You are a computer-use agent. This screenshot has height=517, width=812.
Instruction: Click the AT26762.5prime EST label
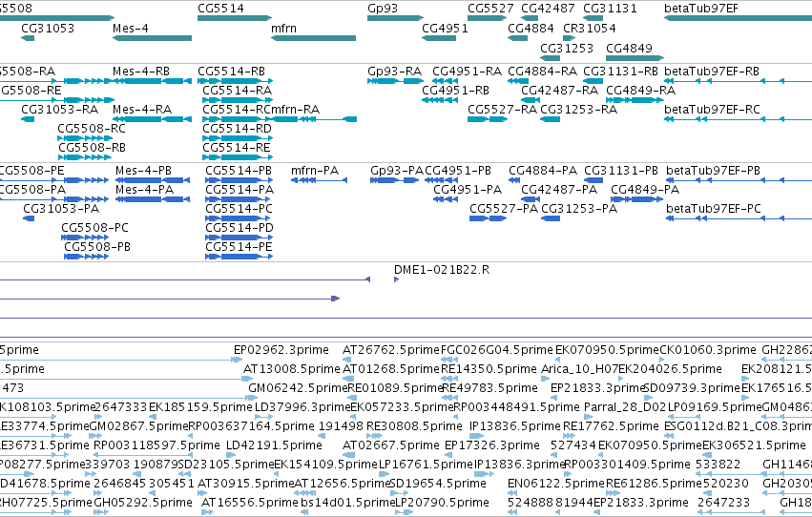[391, 350]
